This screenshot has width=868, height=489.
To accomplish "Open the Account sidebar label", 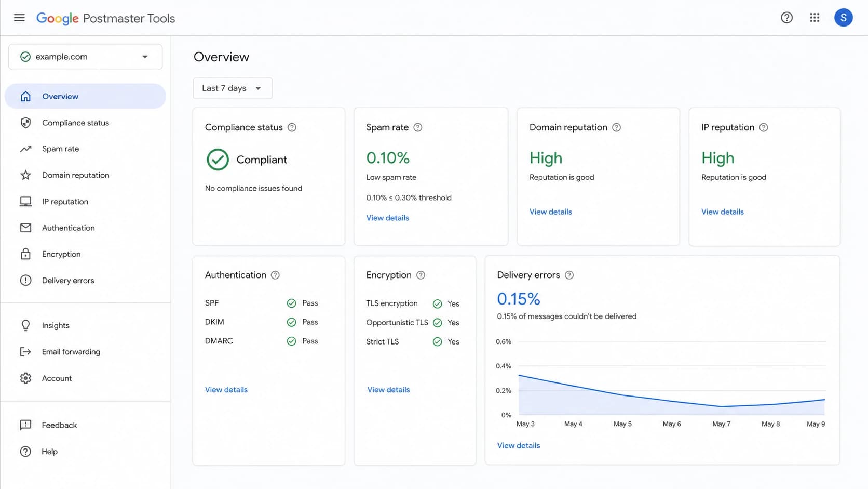I will click(57, 378).
